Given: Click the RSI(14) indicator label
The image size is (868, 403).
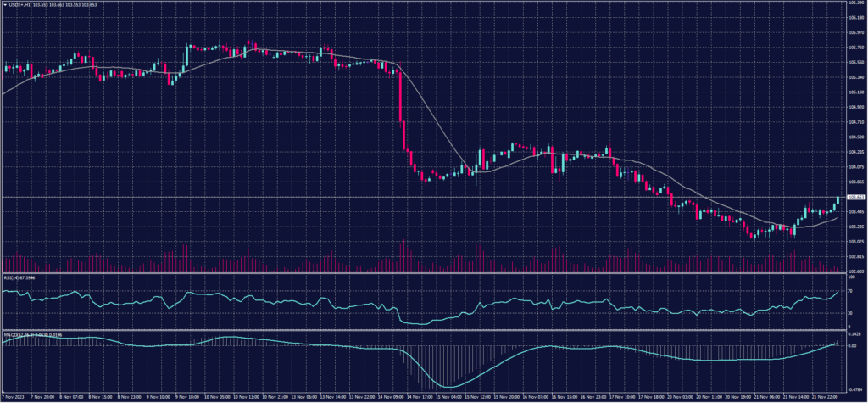Looking at the screenshot, I should (x=15, y=277).
